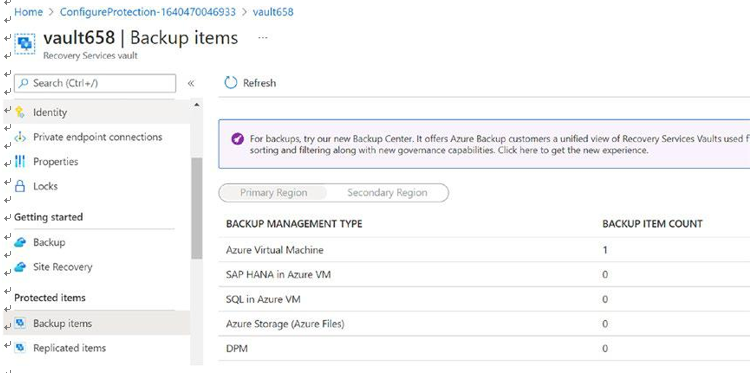756x373 pixels.
Task: Click the sidebar vertical scrollbar thumb
Action: click(x=197, y=208)
